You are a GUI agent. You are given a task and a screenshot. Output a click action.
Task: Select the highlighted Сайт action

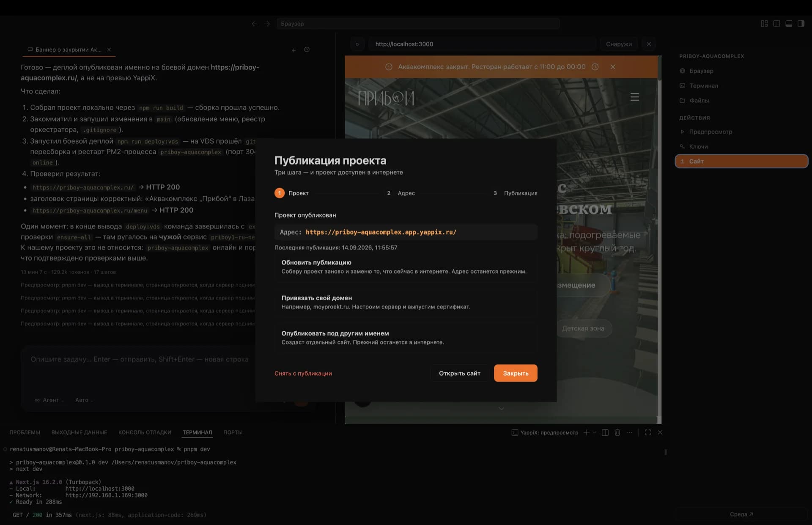(741, 161)
